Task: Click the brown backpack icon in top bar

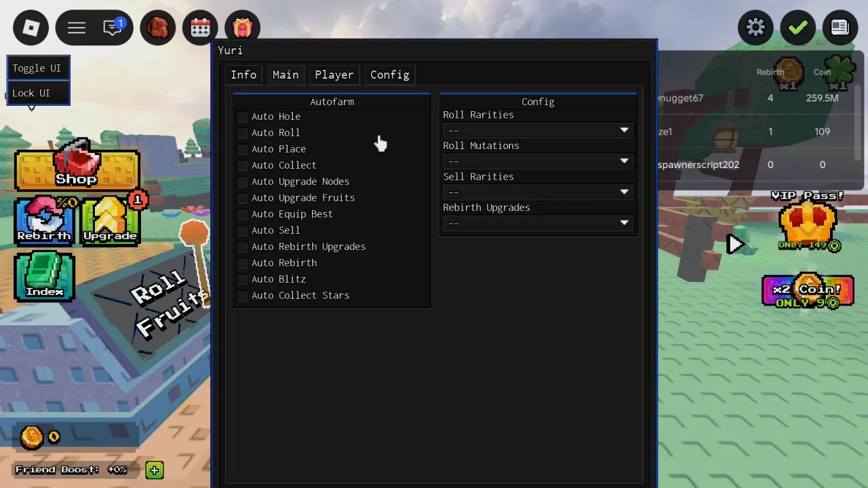Action: coord(158,28)
